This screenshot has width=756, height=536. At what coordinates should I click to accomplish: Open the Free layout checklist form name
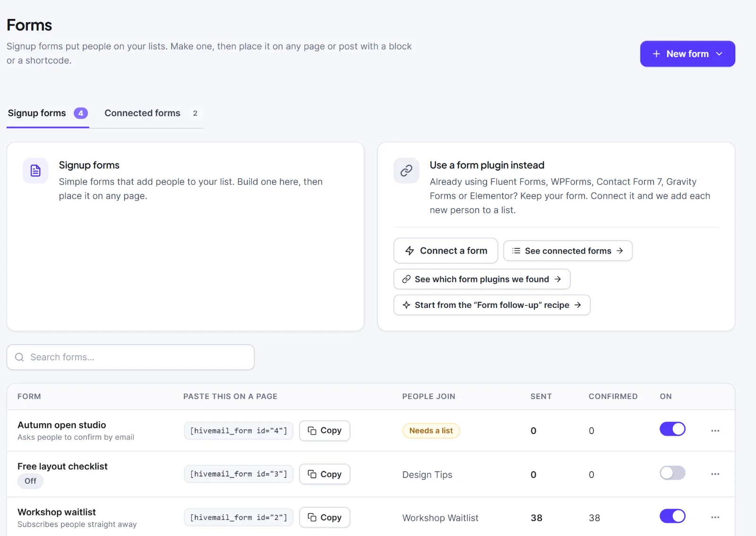coord(62,467)
